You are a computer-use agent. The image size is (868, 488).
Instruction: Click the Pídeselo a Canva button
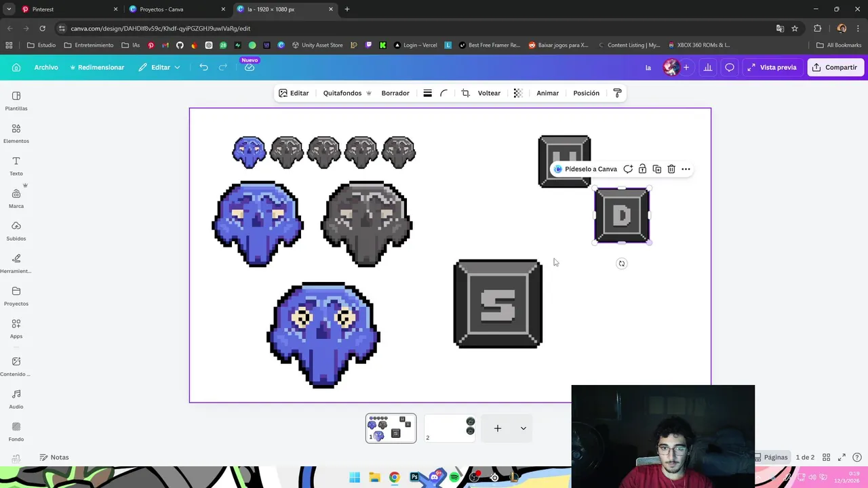click(585, 169)
